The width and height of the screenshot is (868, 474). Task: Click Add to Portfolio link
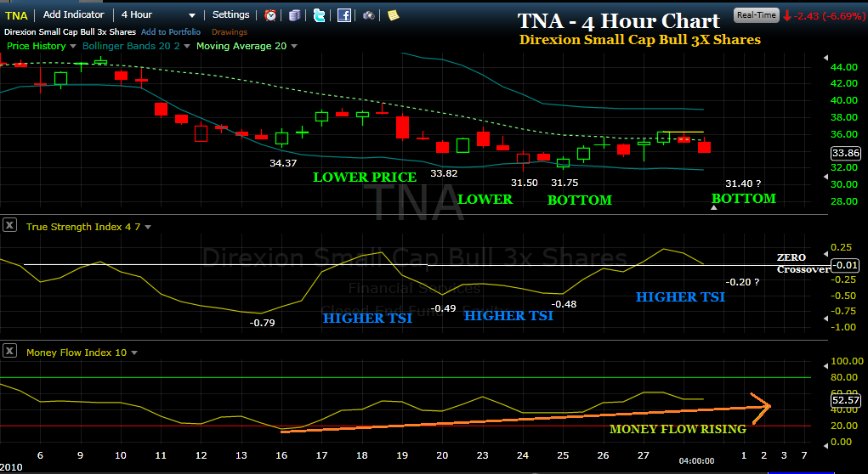(171, 32)
